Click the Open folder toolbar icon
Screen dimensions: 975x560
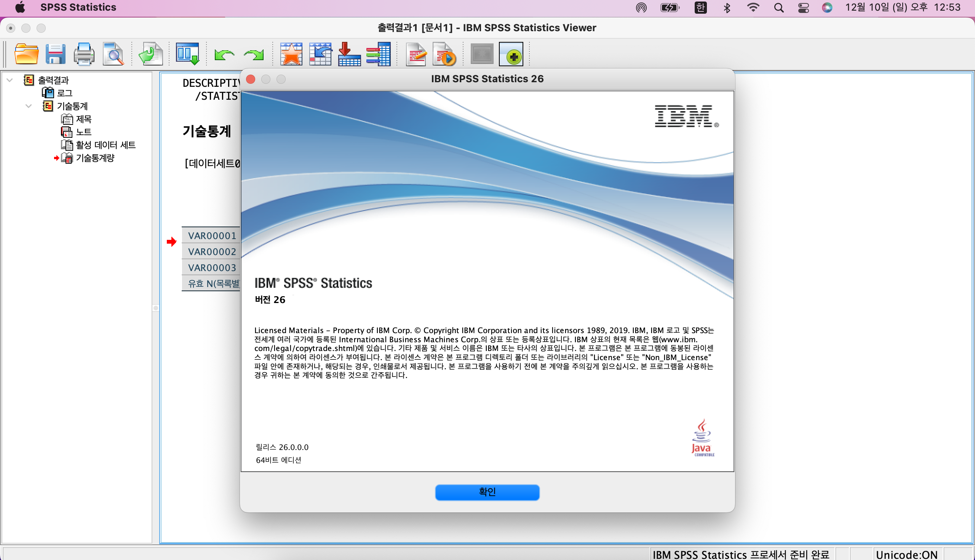(x=26, y=54)
